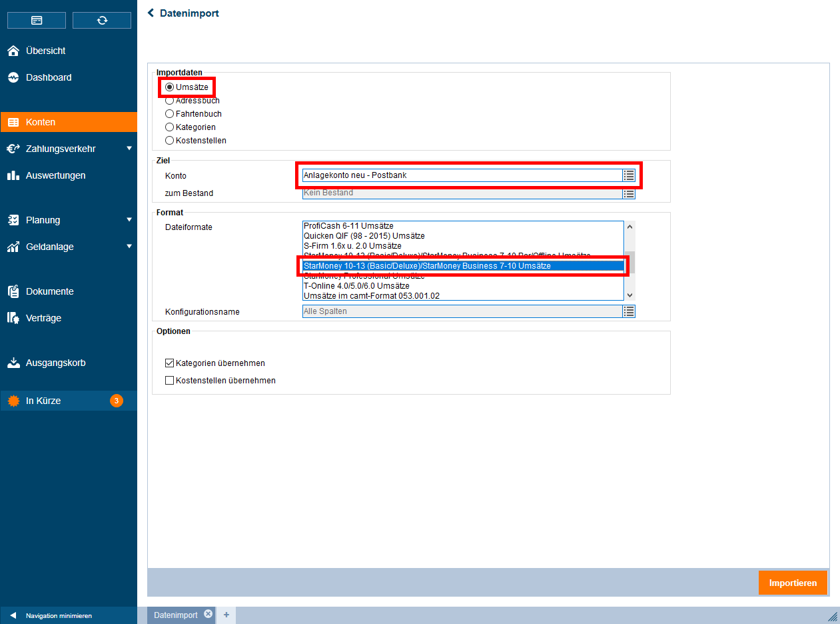The image size is (840, 624).
Task: Open Ausgangskorb section
Action: (x=69, y=363)
